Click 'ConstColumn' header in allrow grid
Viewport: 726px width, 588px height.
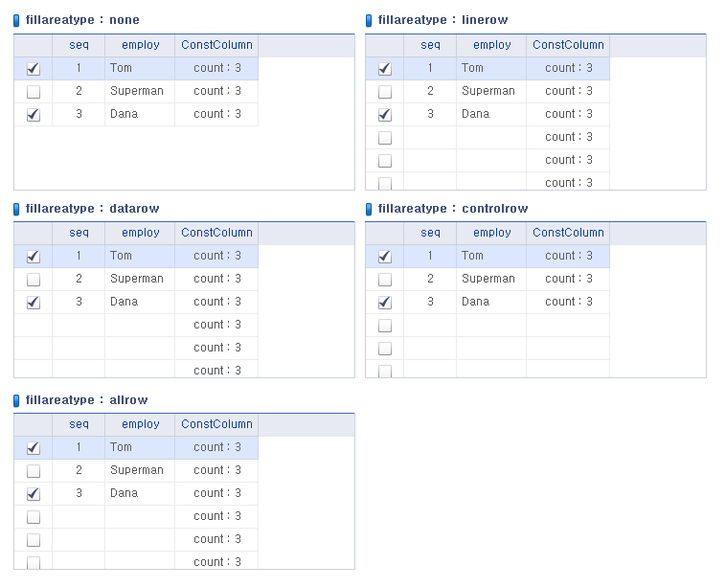[x=216, y=424]
